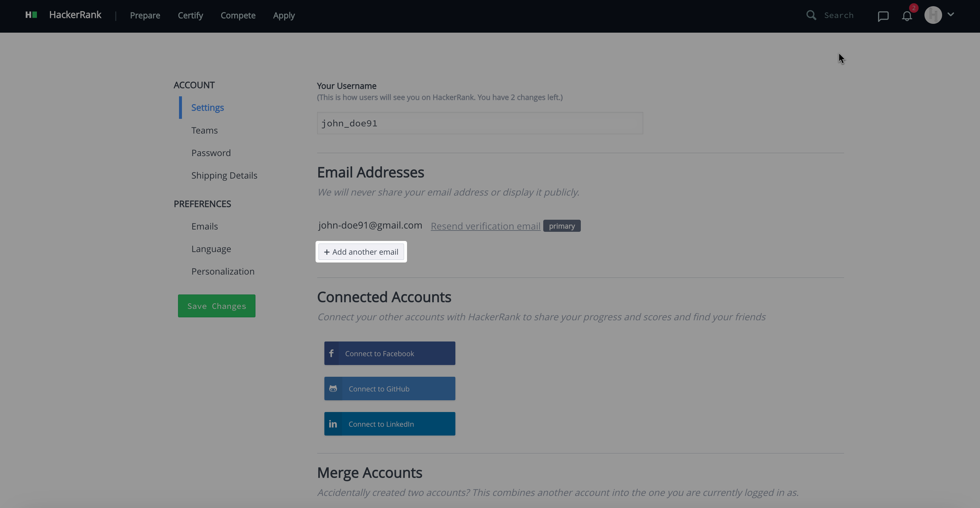Click the Your Username label

[x=347, y=86]
